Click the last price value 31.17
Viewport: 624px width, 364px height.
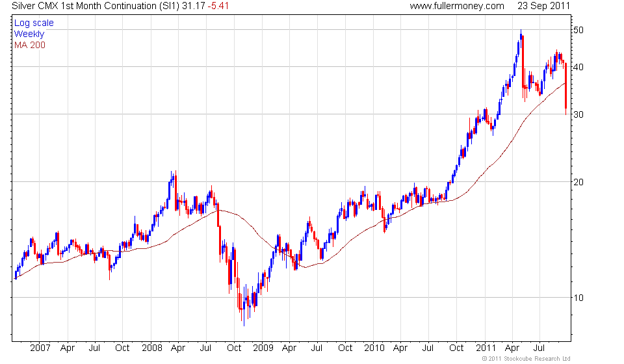pyautogui.click(x=194, y=6)
